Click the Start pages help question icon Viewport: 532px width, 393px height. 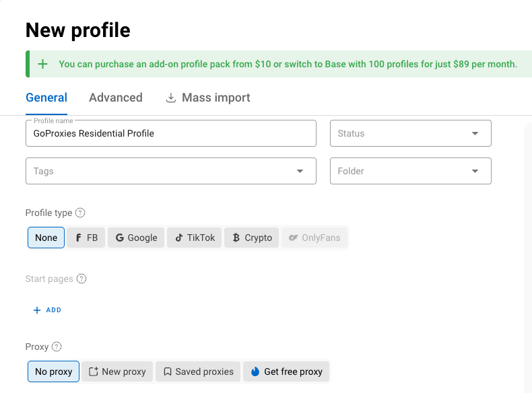coord(81,279)
